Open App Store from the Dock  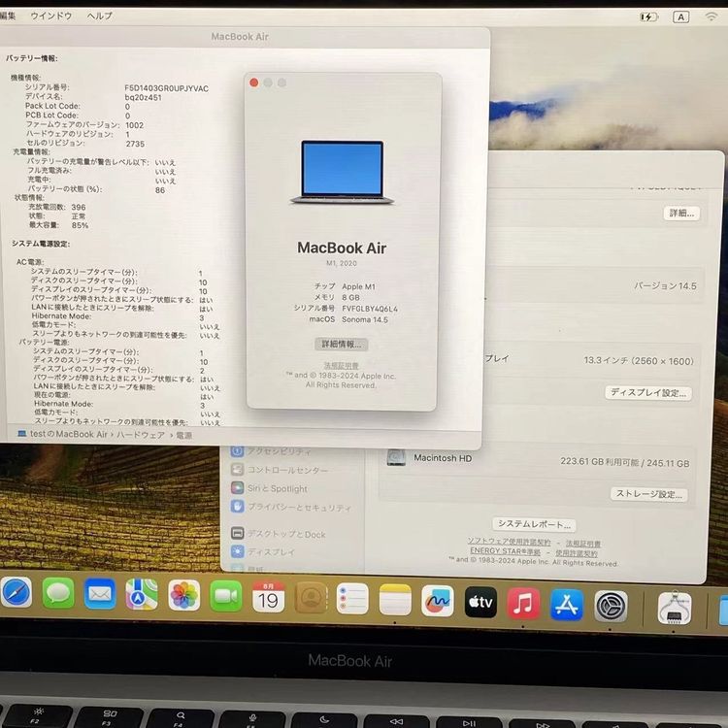coord(567,605)
